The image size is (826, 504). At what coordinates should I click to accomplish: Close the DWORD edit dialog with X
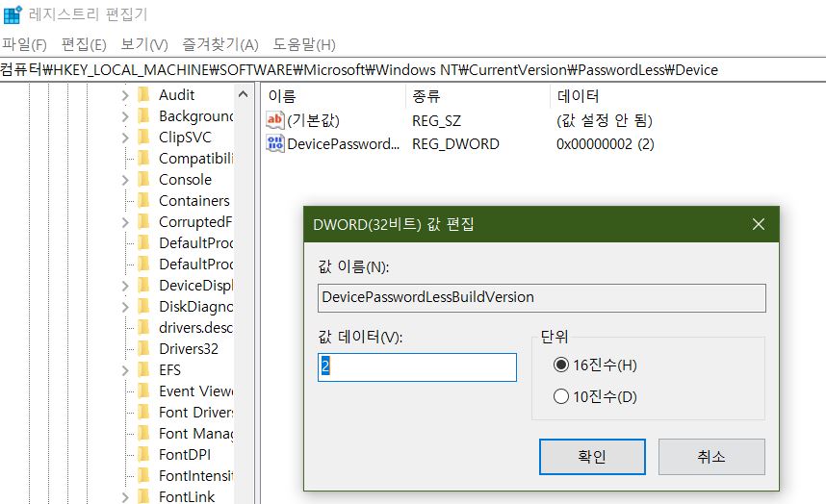point(759,224)
